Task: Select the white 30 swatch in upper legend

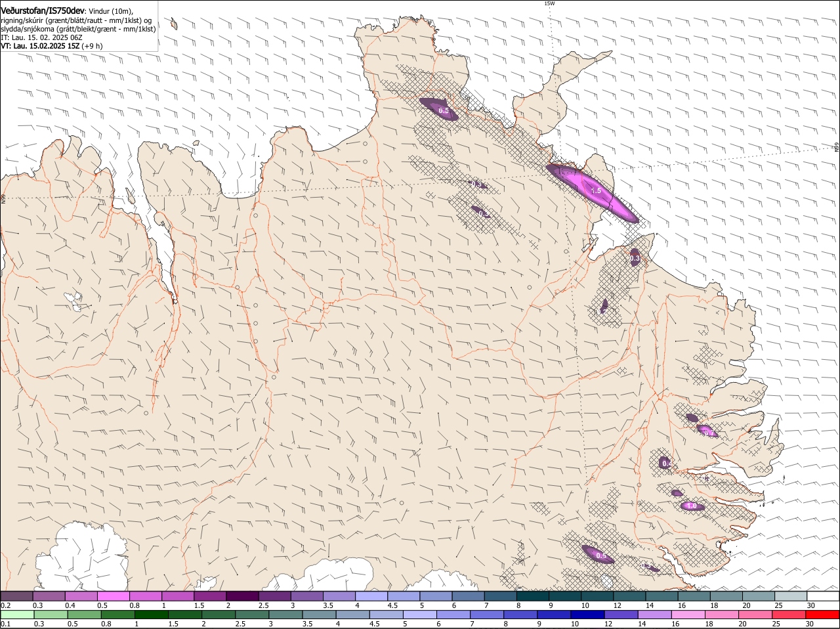Action: (823, 596)
